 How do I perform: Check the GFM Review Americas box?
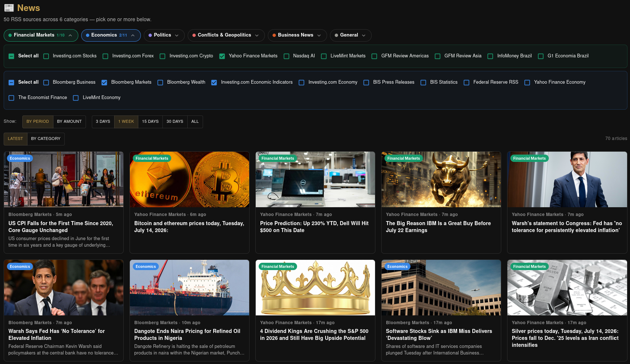tap(374, 56)
